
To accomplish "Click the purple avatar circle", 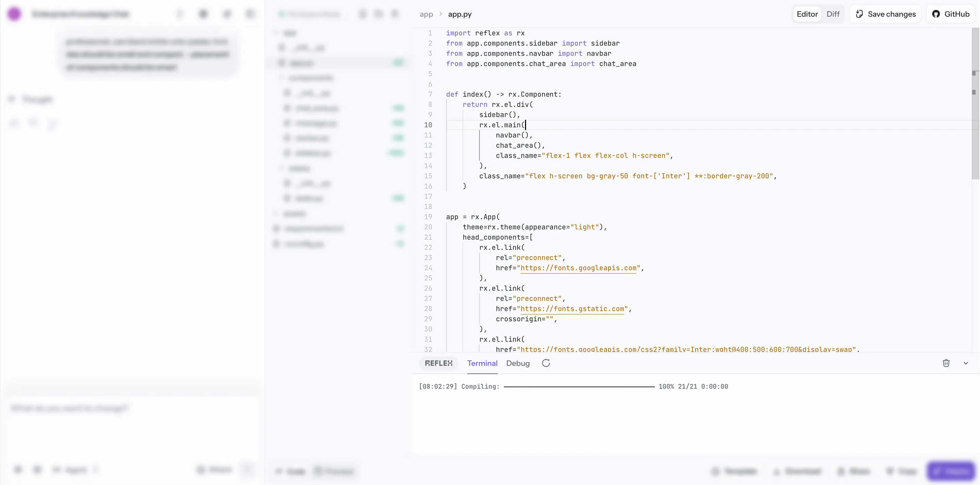I will (x=14, y=14).
